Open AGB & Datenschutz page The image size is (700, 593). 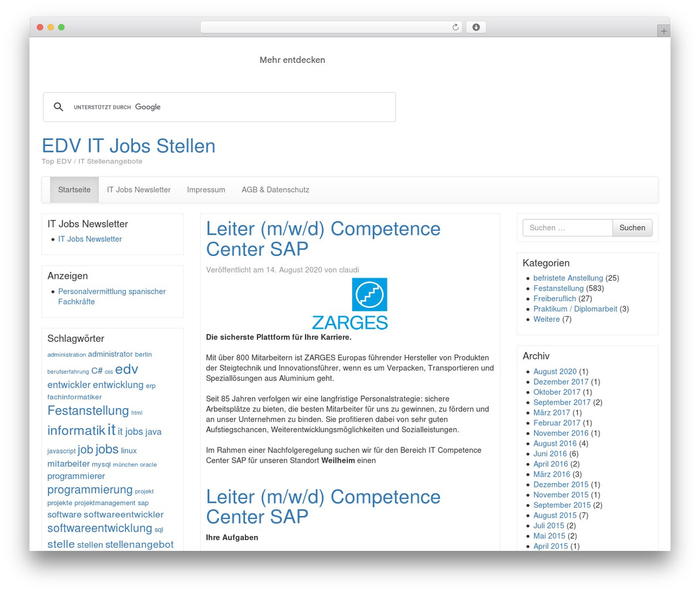point(276,190)
